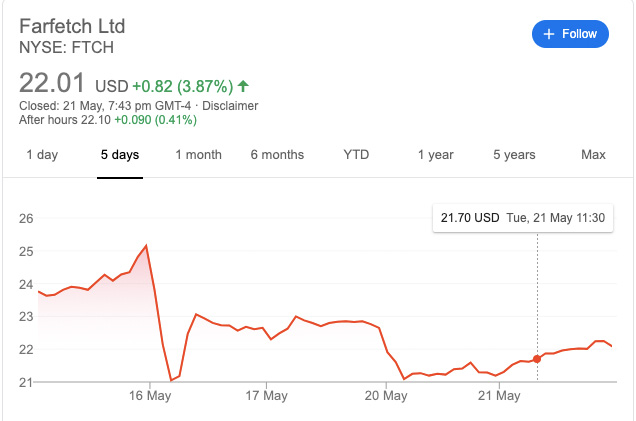Click the 20 May axis label
The image size is (636, 421).
(x=386, y=396)
